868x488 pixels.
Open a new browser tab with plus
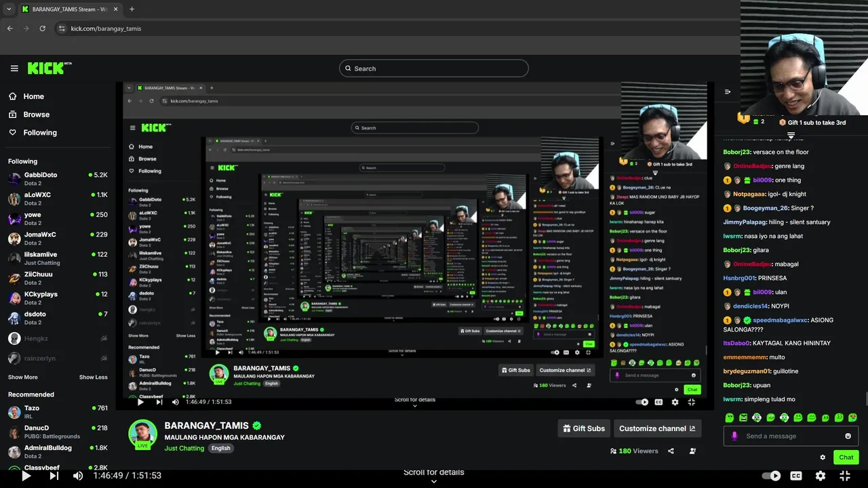[x=132, y=9]
